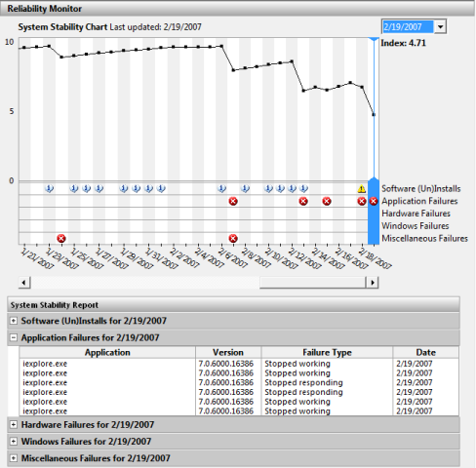476x468 pixels.
Task: Sort by the Version column header
Action: tap(228, 352)
